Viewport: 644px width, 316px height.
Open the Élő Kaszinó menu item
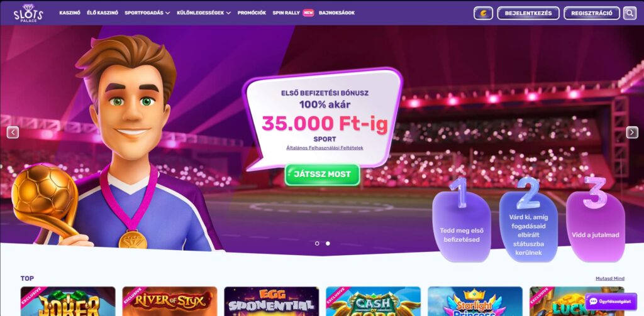(103, 13)
